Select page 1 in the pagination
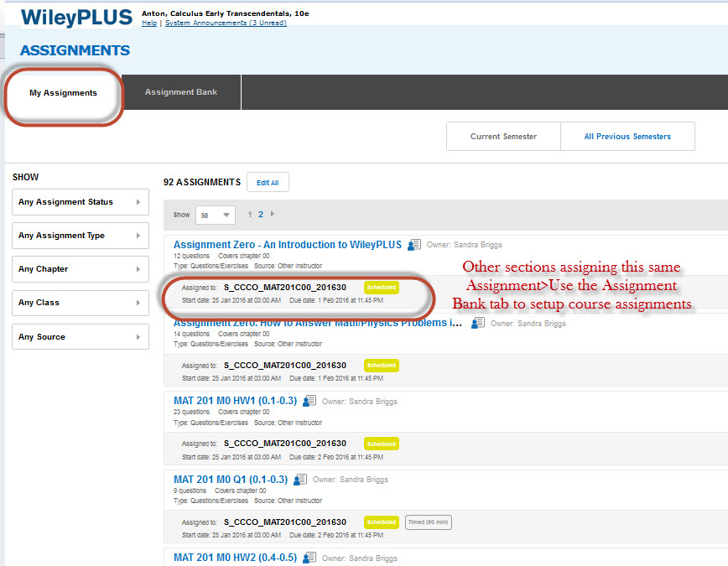The width and height of the screenshot is (728, 566). (x=250, y=214)
